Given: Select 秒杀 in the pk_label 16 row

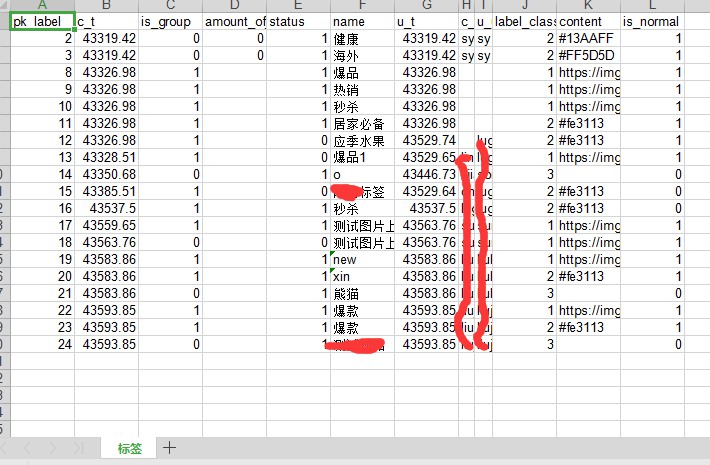Looking at the screenshot, I should pyautogui.click(x=362, y=209).
